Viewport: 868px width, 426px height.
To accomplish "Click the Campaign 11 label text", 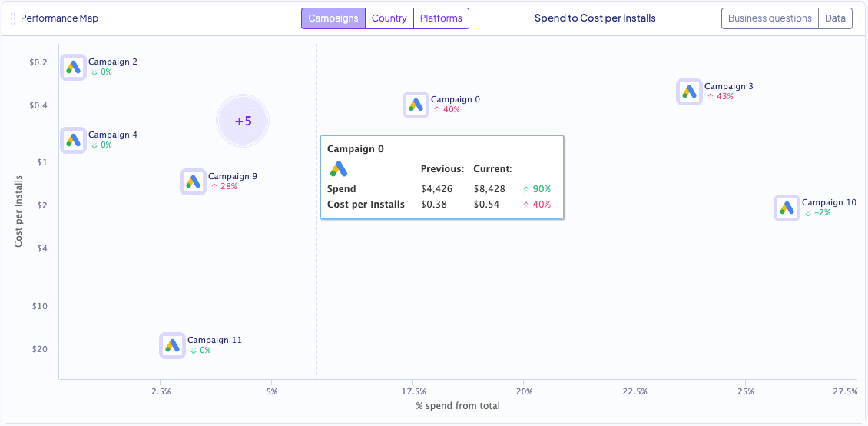I will (x=214, y=340).
